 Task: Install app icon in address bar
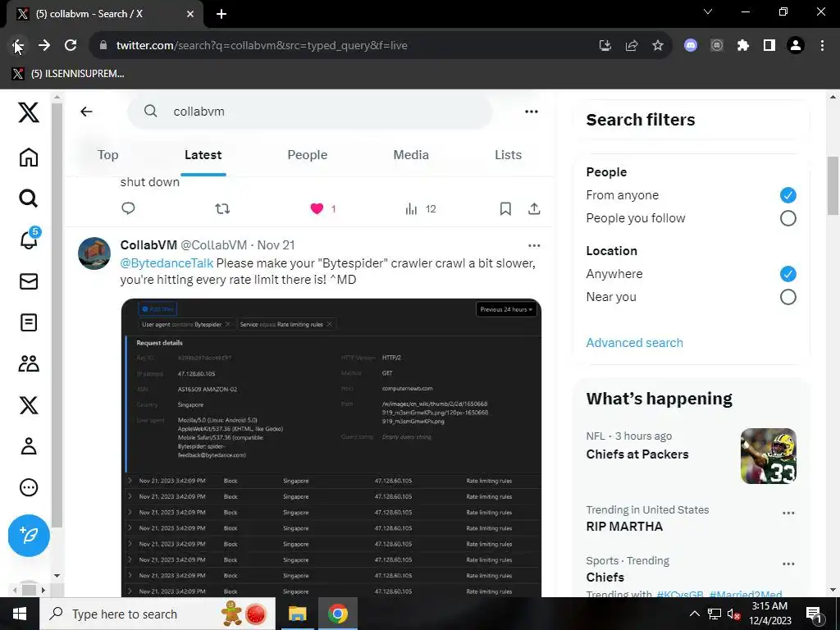(605, 46)
